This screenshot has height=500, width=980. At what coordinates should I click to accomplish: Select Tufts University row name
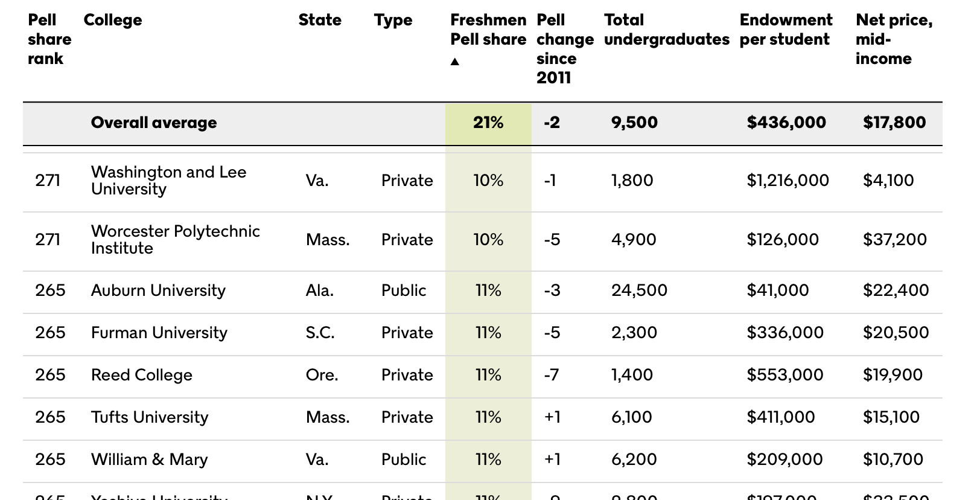point(150,417)
